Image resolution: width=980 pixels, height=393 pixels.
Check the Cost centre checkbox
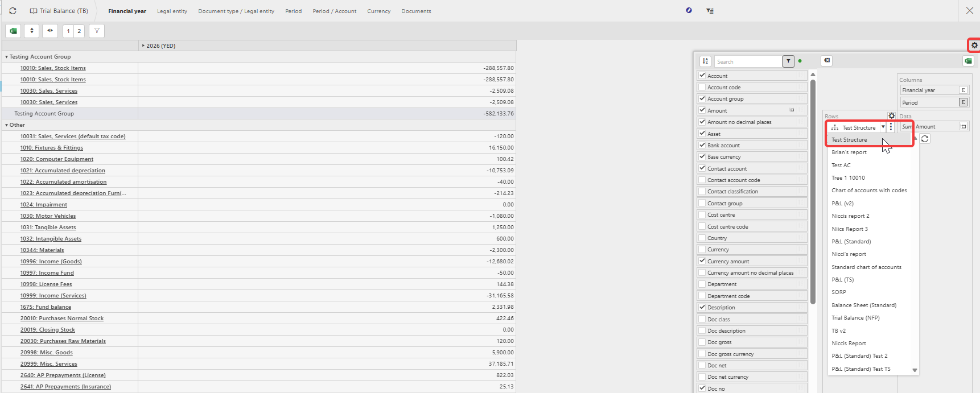(x=702, y=214)
